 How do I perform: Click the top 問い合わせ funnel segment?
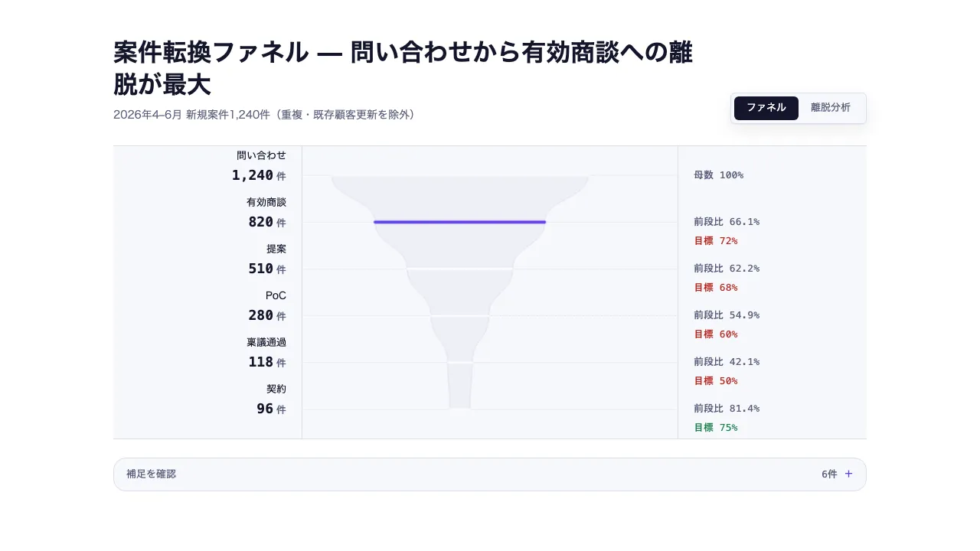click(459, 197)
